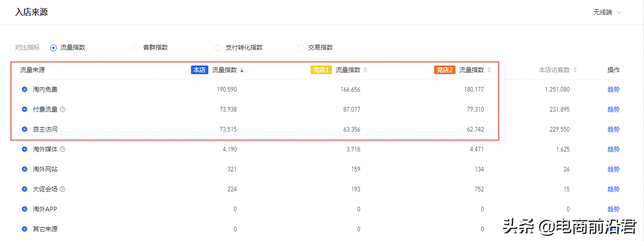Screen dimensions: 644x242
Task: Open 趋势 link for 大促会场
Action: pos(613,189)
